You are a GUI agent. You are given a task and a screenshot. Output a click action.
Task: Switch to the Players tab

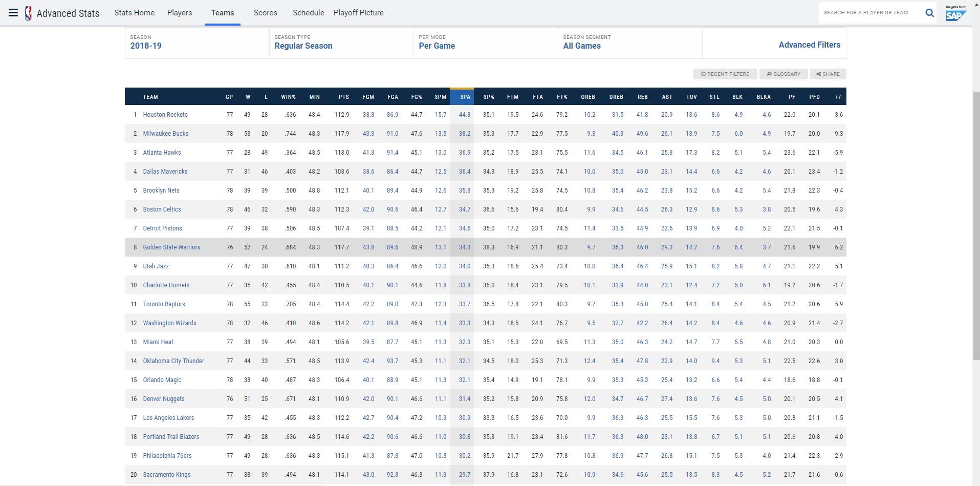pos(180,13)
